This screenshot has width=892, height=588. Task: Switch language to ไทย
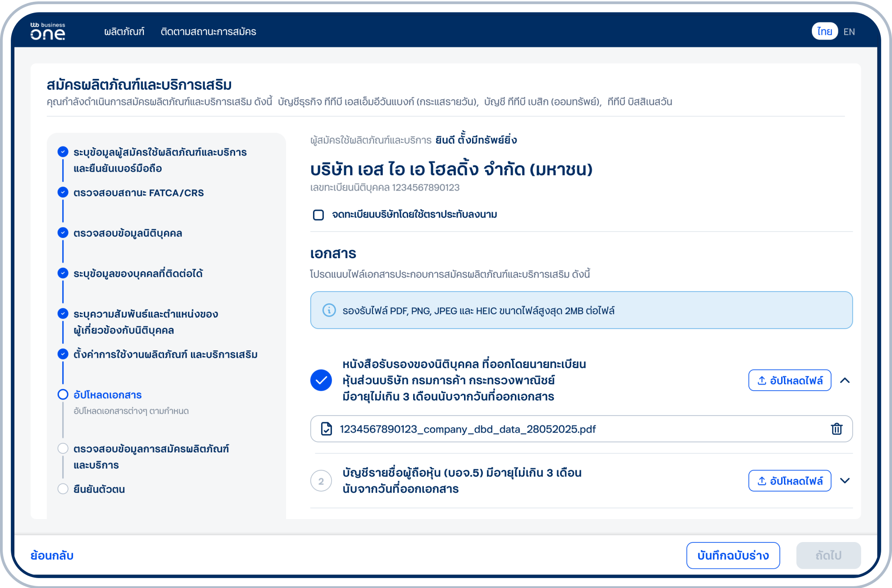[x=824, y=32]
